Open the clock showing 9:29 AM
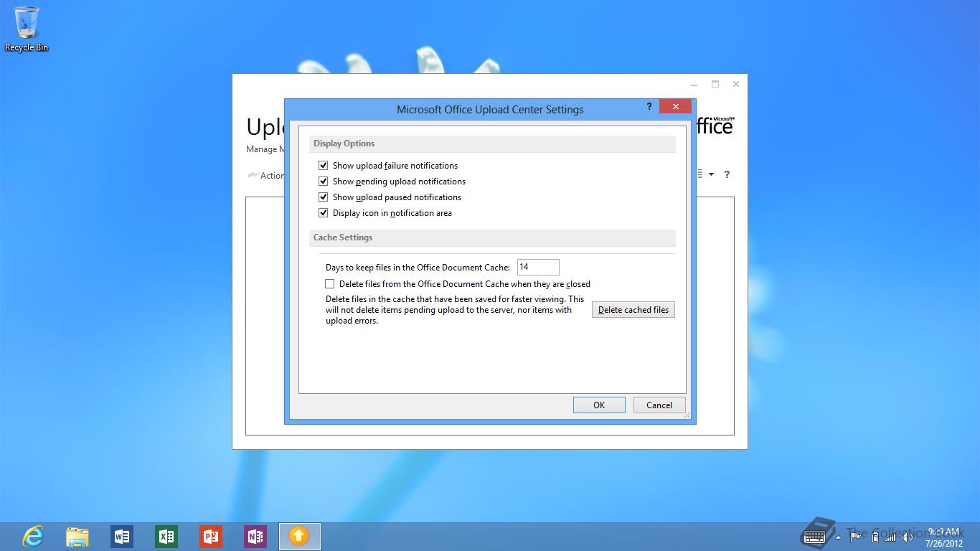The height and width of the screenshot is (551, 980). click(943, 537)
